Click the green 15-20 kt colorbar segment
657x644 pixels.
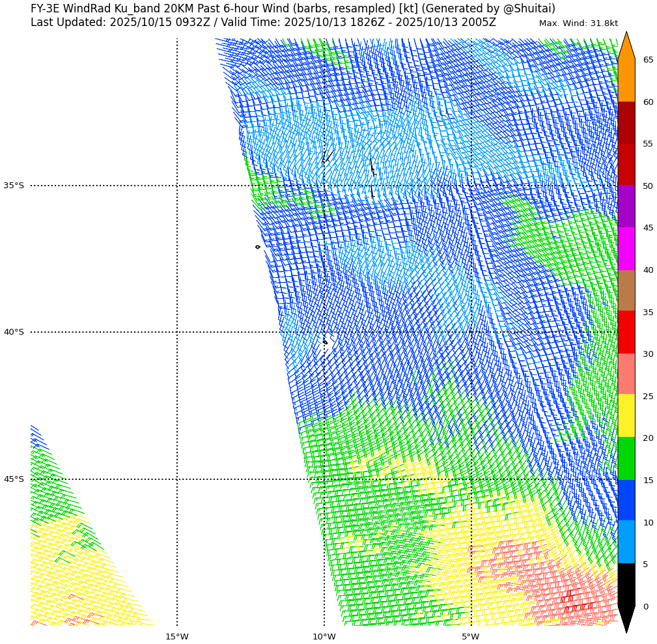(626, 458)
